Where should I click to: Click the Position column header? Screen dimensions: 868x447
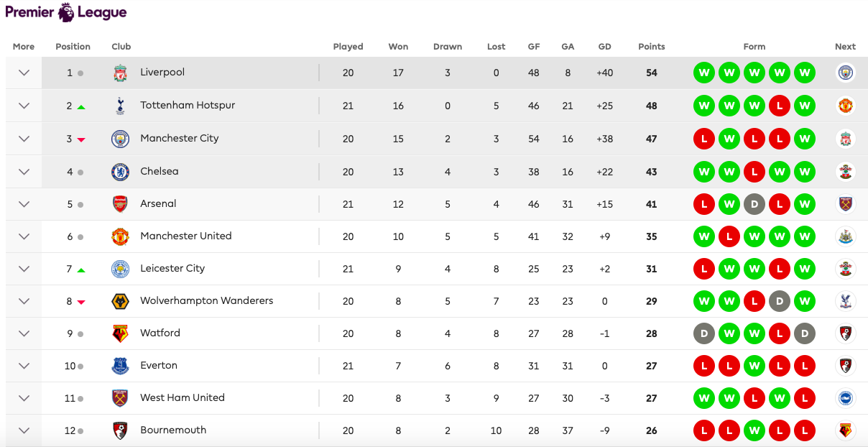(x=73, y=47)
